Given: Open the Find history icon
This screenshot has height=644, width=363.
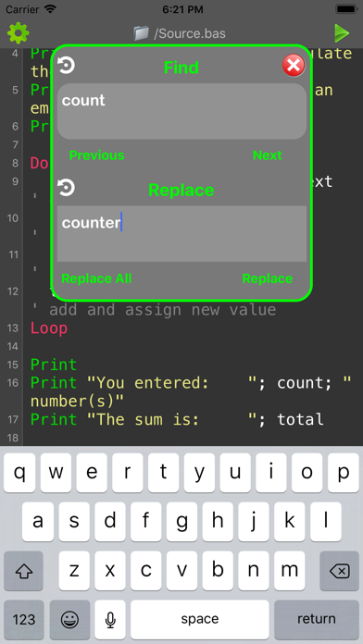Looking at the screenshot, I should click(x=66, y=66).
